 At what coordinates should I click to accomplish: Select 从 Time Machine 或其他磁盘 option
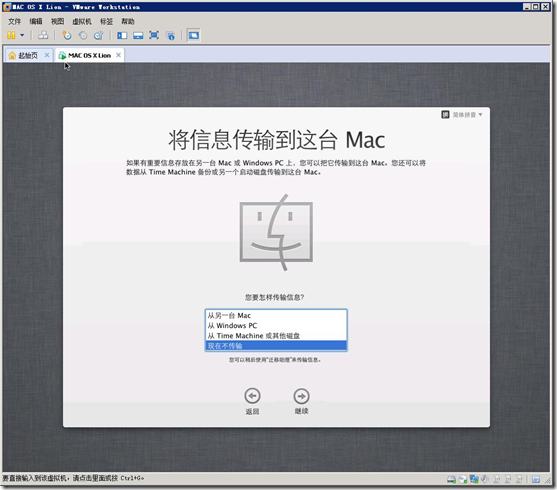[276, 335]
